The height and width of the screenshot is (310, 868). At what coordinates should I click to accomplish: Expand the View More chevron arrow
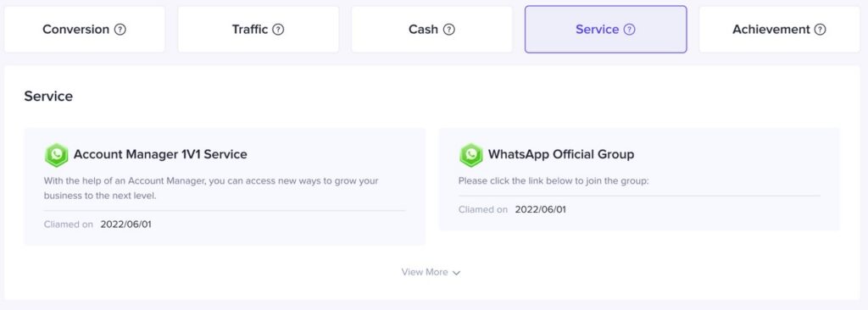(456, 273)
